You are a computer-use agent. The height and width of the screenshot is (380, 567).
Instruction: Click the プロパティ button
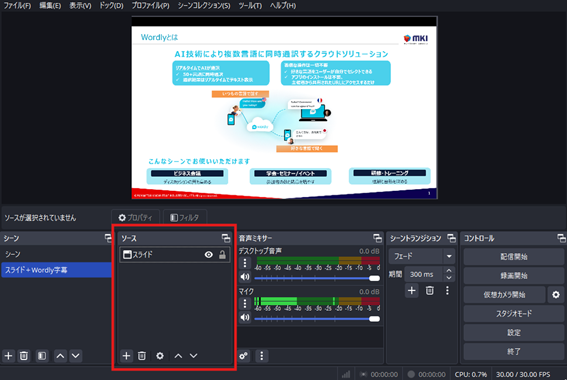pyautogui.click(x=136, y=217)
